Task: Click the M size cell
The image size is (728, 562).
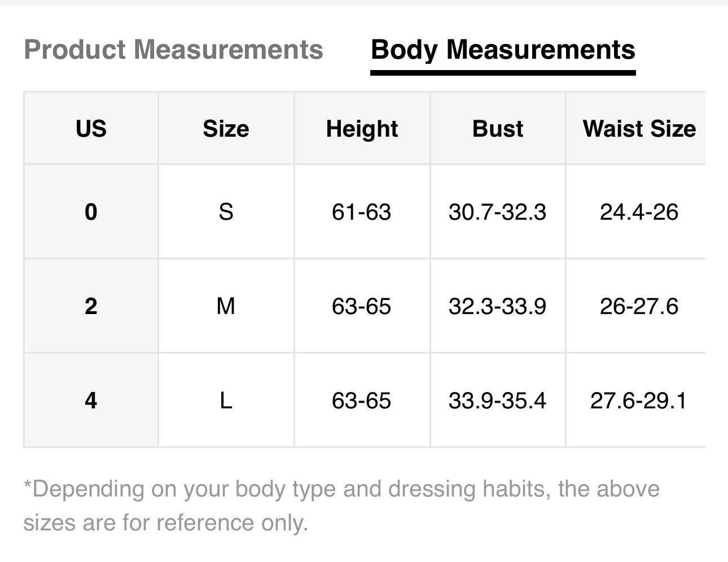Action: tap(226, 306)
